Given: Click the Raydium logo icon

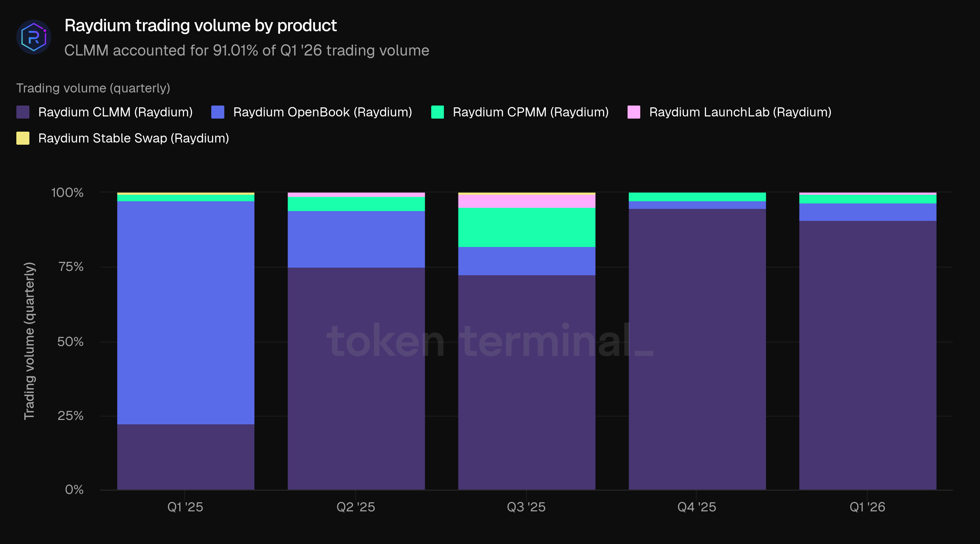Looking at the screenshot, I should 34,37.
